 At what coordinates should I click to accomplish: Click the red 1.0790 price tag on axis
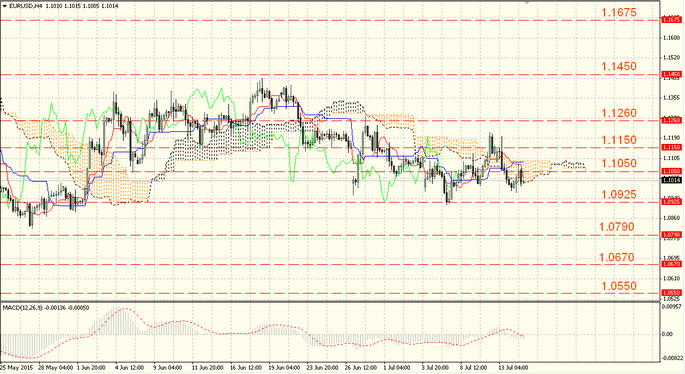(672, 235)
